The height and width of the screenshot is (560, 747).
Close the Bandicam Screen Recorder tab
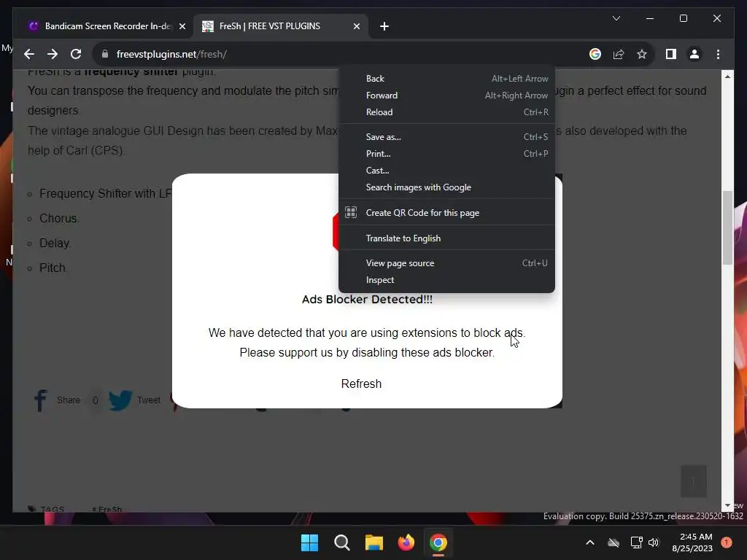coord(182,26)
